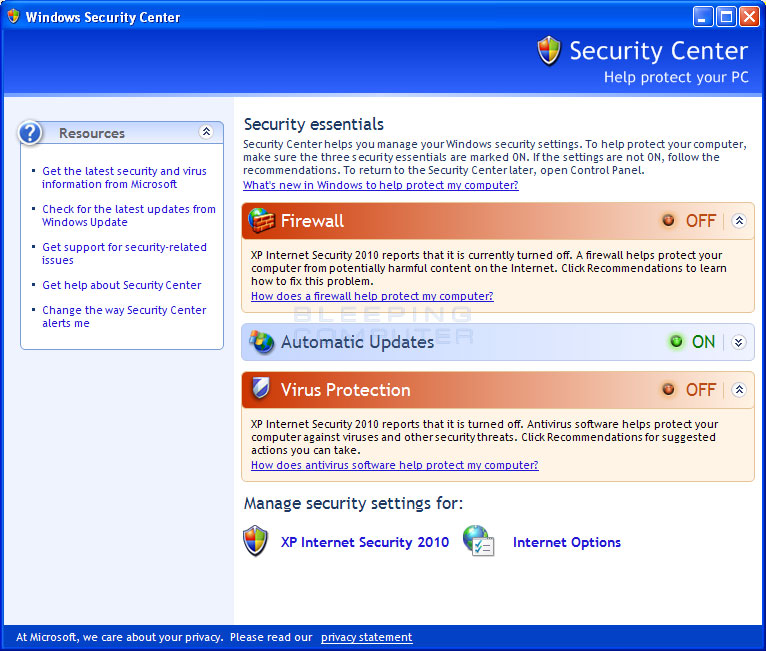The width and height of the screenshot is (766, 651).
Task: Click the title bar shield icon
Action: tap(14, 16)
